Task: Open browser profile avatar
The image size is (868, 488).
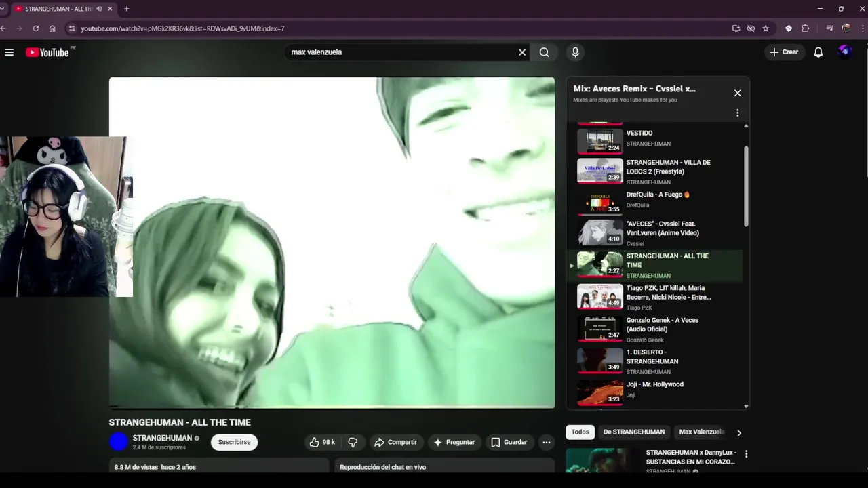Action: point(846,28)
